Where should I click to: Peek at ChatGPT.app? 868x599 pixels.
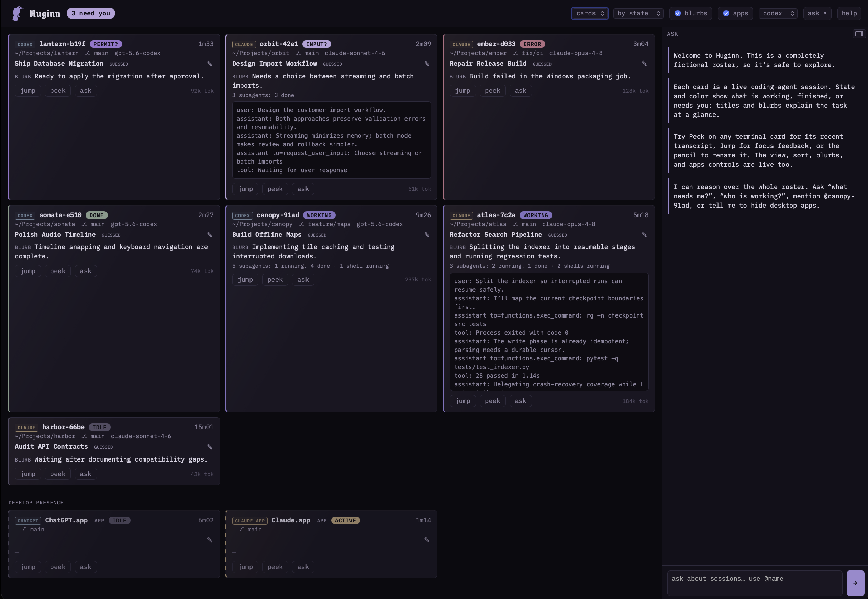click(x=58, y=567)
